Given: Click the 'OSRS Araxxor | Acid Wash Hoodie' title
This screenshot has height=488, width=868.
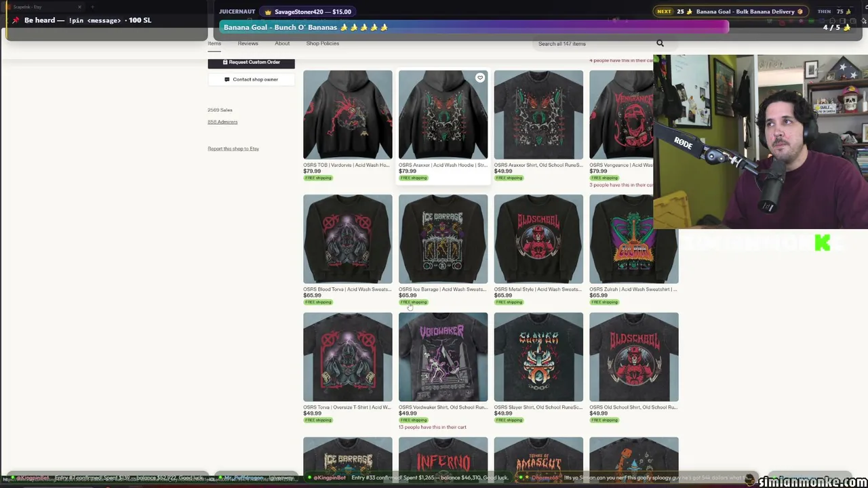Looking at the screenshot, I should [x=443, y=165].
